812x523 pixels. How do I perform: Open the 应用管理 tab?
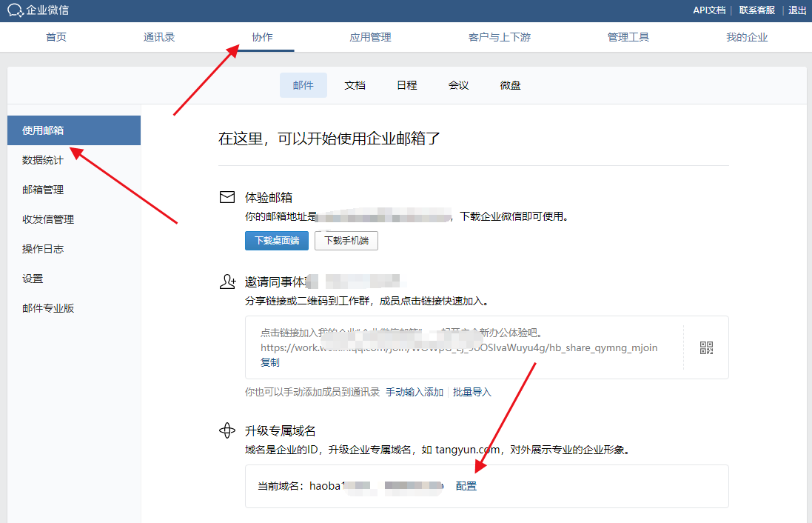(369, 36)
